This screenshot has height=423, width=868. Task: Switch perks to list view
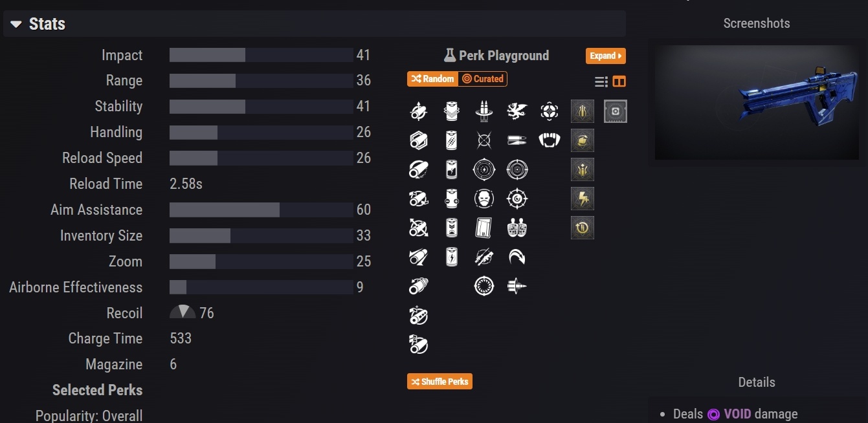click(601, 81)
